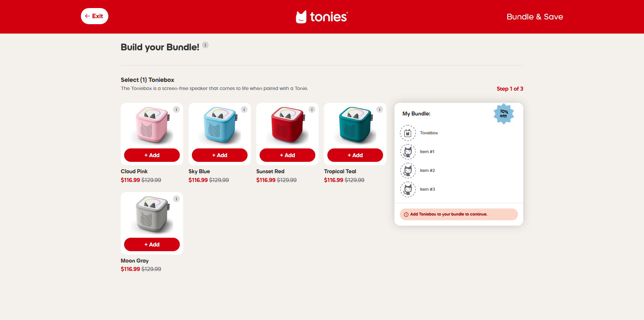Add the Moon Gray Toniebox
The height and width of the screenshot is (320, 644).
pyautogui.click(x=152, y=244)
